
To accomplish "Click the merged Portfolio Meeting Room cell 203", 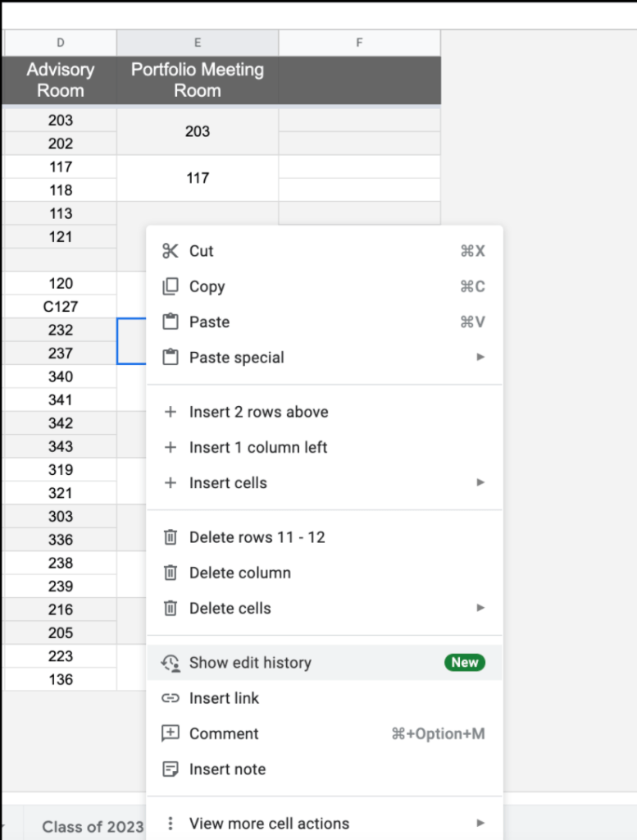I will click(198, 131).
